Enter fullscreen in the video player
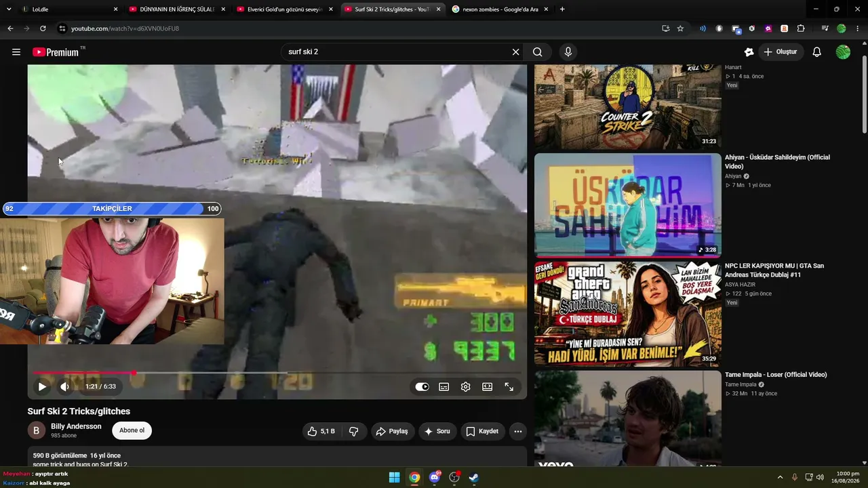The image size is (868, 488). (509, 387)
